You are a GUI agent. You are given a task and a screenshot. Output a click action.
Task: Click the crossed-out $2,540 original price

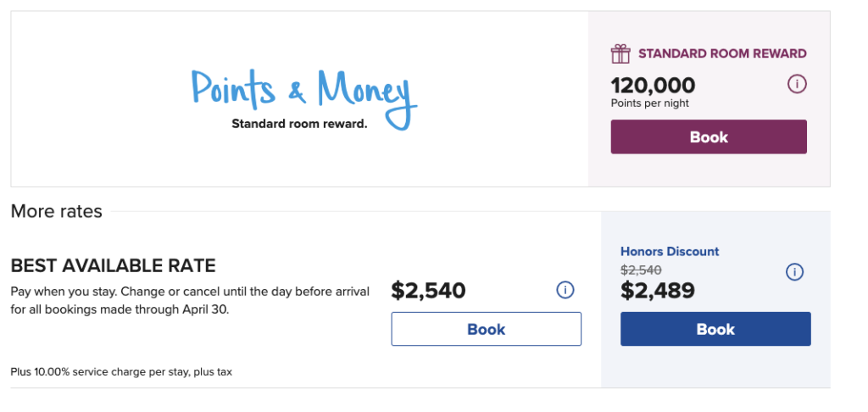(x=640, y=270)
